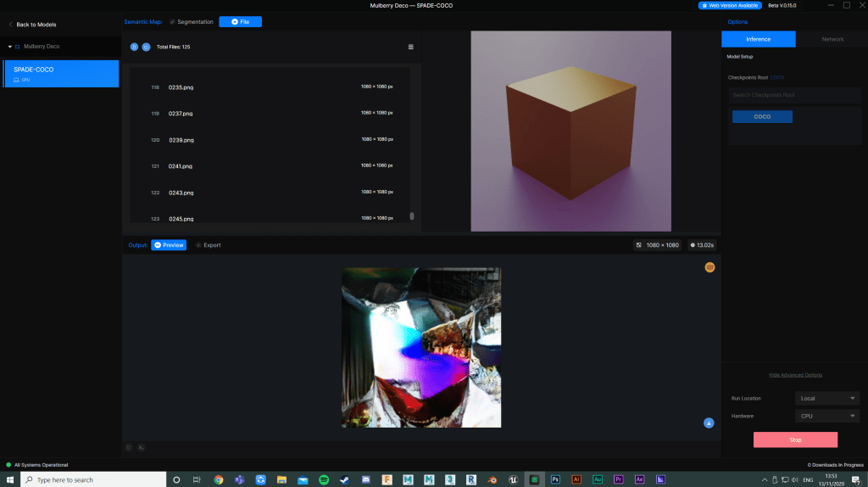Image resolution: width=868 pixels, height=487 pixels.
Task: Open Spotify from the Windows taskbar
Action: pyautogui.click(x=324, y=479)
